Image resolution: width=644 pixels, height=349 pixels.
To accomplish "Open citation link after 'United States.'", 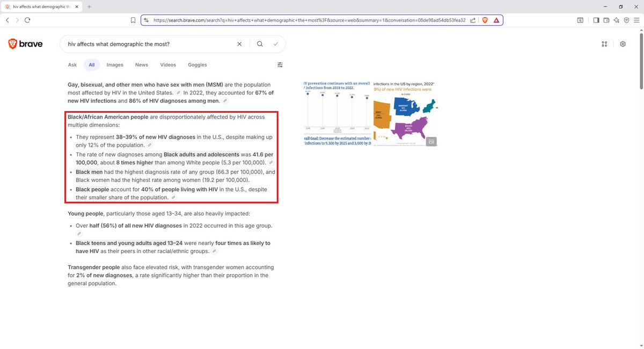I will (179, 93).
